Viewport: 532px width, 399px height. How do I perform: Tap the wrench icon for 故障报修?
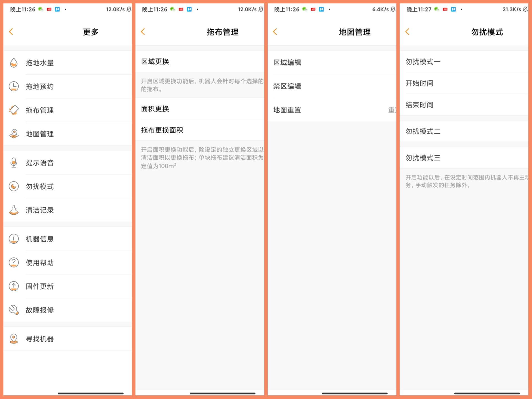coord(13,310)
